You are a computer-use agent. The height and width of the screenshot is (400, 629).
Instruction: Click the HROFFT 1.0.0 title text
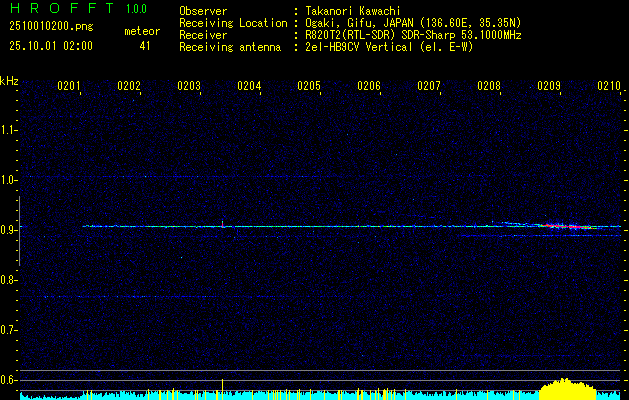point(79,8)
